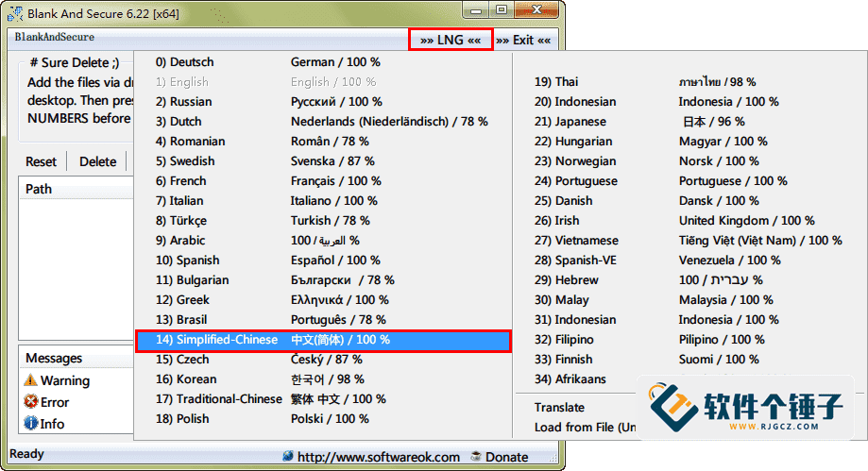The image size is (868, 471).
Task: Click the red Error icon
Action: [31, 402]
